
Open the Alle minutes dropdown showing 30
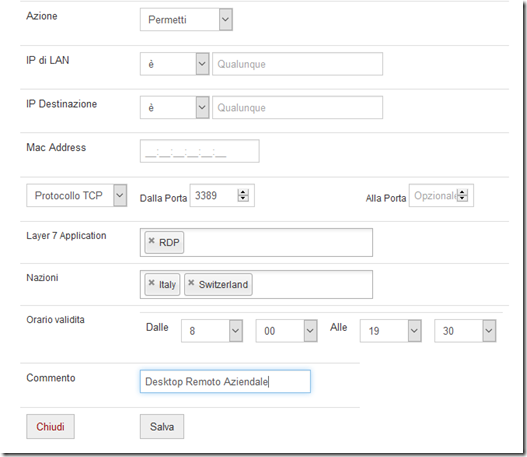[x=465, y=331]
